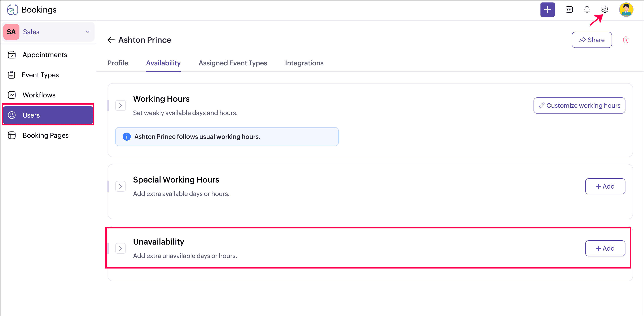The image size is (644, 316).
Task: Open the user profile avatar
Action: tap(626, 10)
